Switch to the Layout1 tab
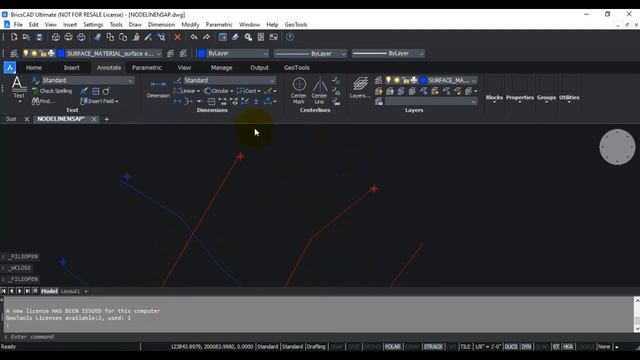The image size is (640, 360). [70, 291]
